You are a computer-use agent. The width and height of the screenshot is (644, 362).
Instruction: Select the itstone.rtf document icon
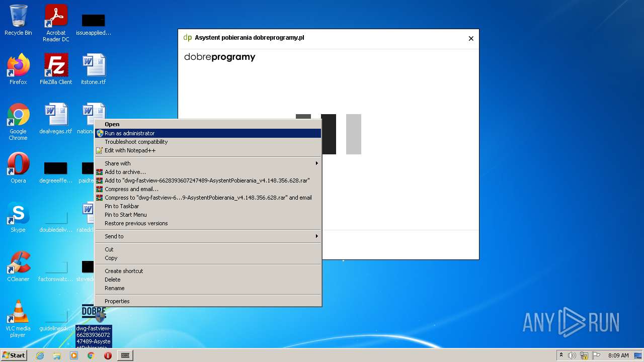pos(94,69)
